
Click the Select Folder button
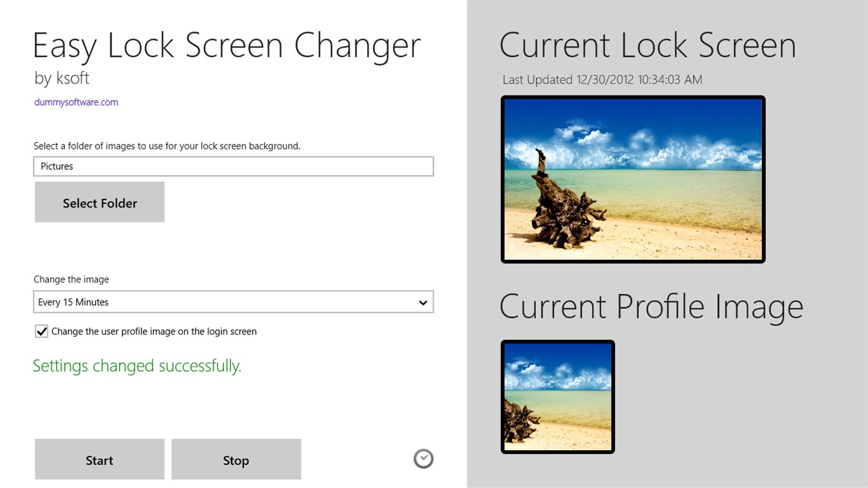coord(99,202)
